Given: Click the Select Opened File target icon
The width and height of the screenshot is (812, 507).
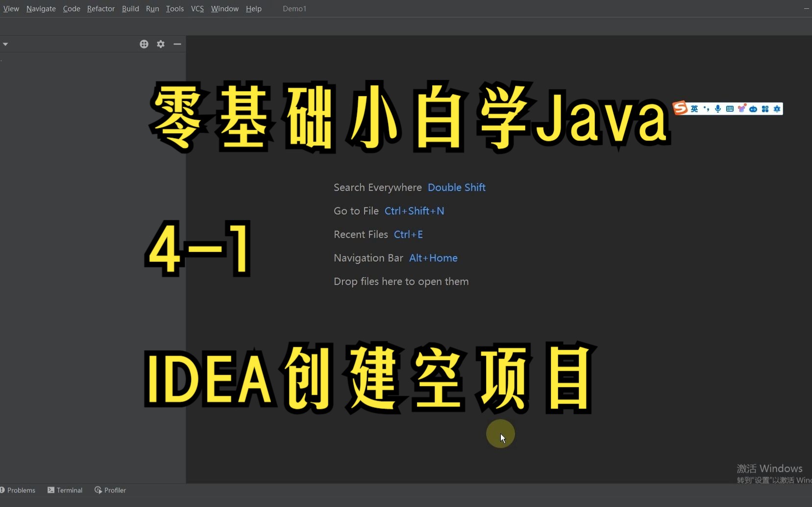Looking at the screenshot, I should (144, 44).
